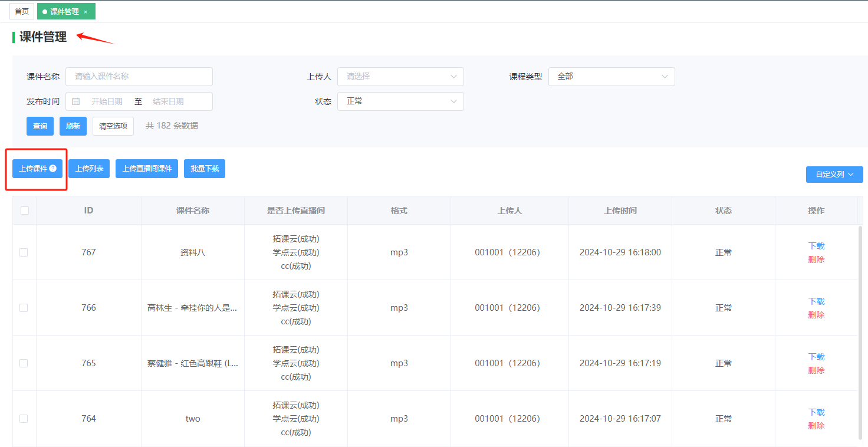The width and height of the screenshot is (868, 447).
Task: Open the 状态 dropdown showing 正常
Action: [x=400, y=101]
